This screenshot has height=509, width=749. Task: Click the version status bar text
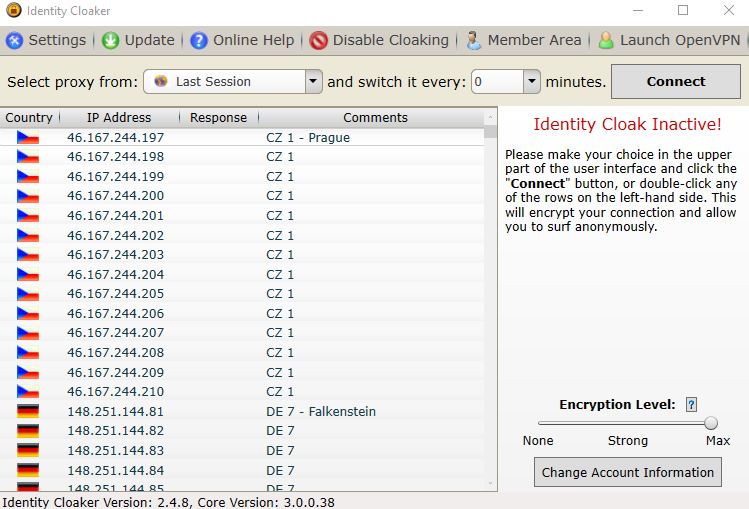click(x=169, y=502)
